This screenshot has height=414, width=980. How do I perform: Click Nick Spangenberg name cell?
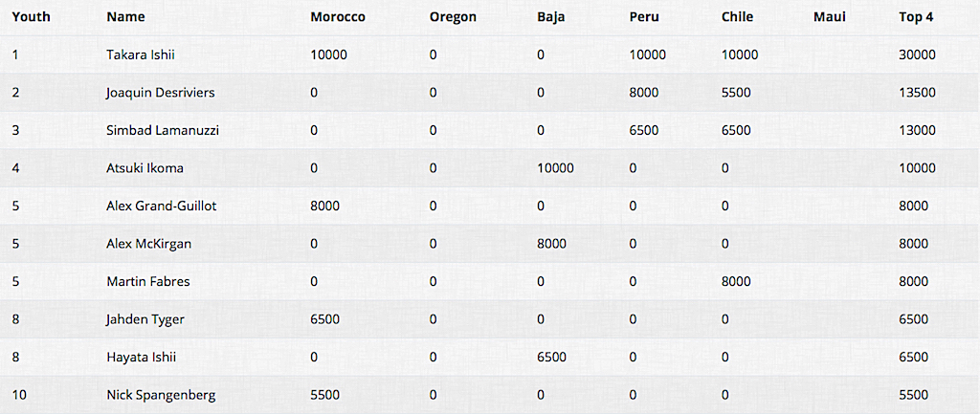click(x=161, y=395)
